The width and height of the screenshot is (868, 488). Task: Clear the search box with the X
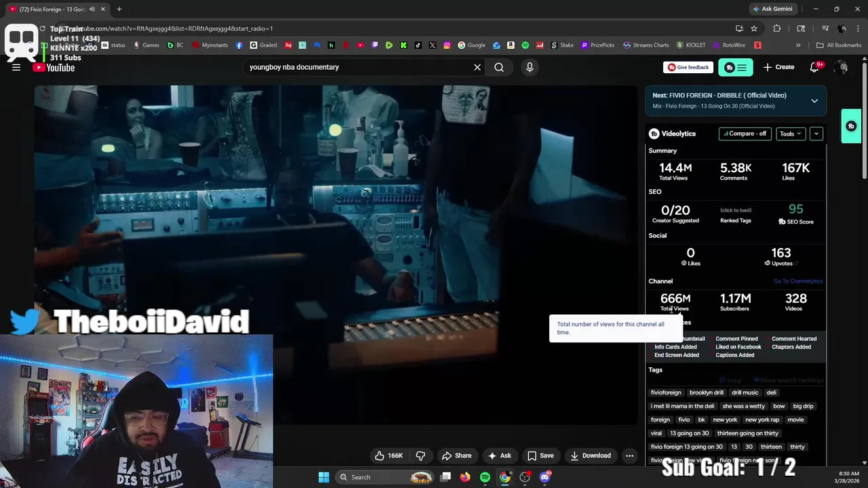pos(477,67)
